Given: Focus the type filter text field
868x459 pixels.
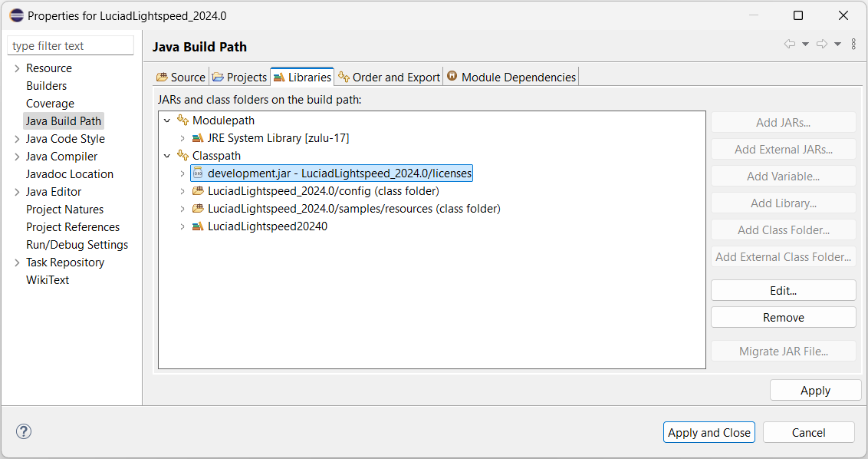Looking at the screenshot, I should click(x=71, y=45).
